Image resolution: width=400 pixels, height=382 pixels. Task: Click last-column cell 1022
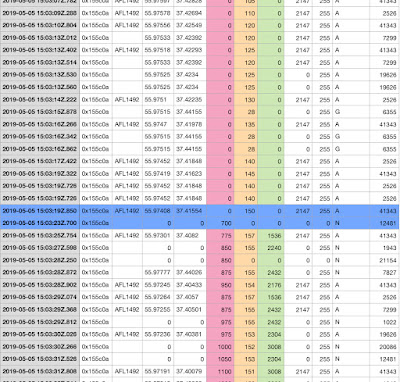tap(384, 322)
